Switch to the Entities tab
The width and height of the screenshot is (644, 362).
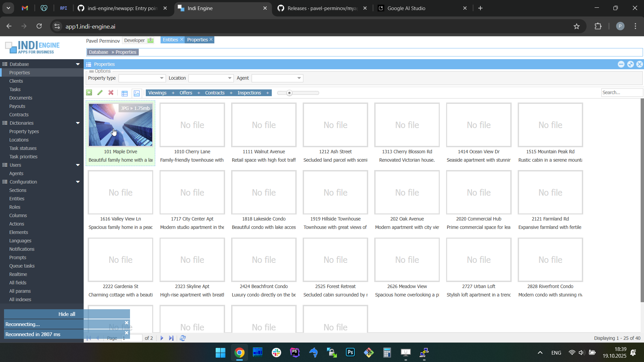click(170, 40)
